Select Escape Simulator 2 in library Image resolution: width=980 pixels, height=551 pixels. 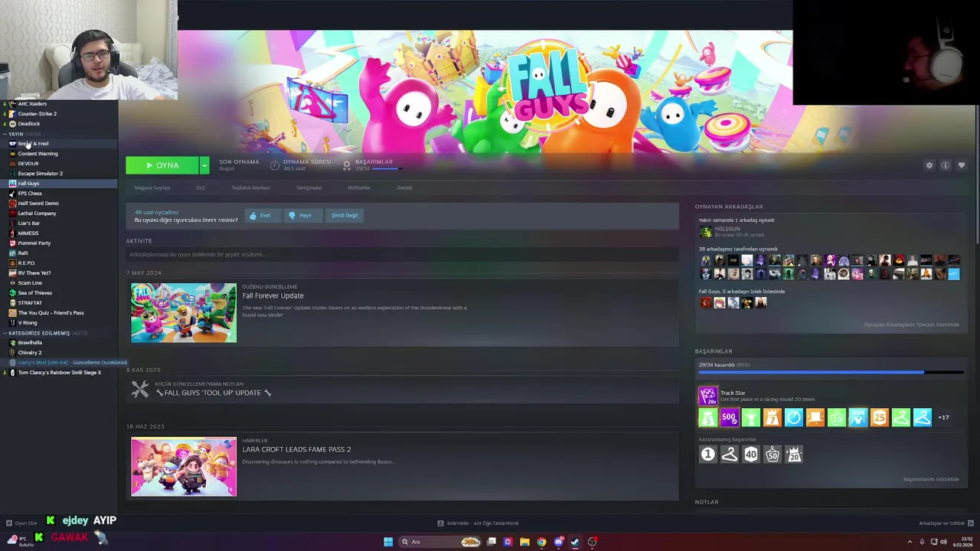coord(40,173)
